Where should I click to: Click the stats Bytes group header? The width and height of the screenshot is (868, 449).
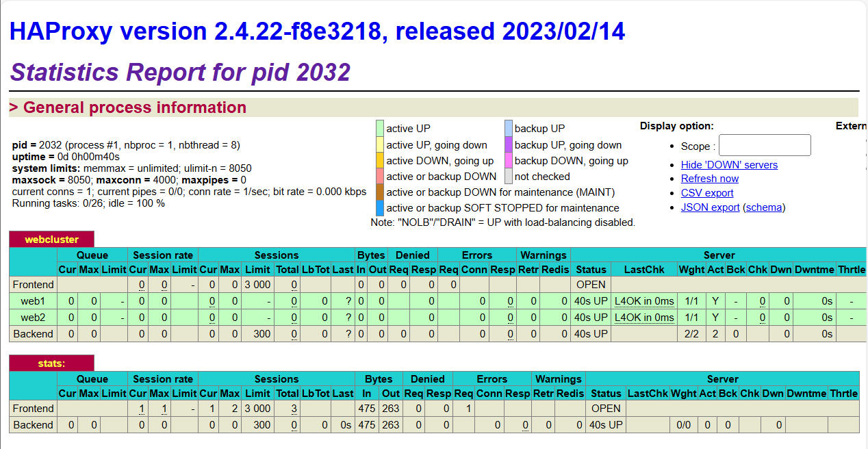(x=379, y=379)
